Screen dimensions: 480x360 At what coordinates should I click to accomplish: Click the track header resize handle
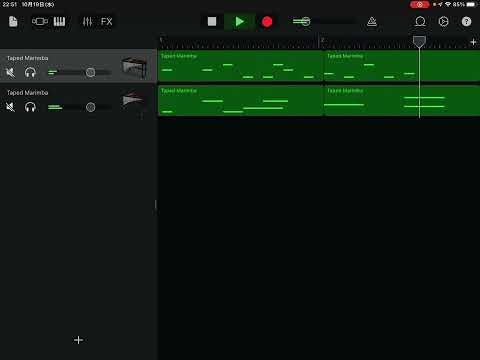(x=156, y=204)
